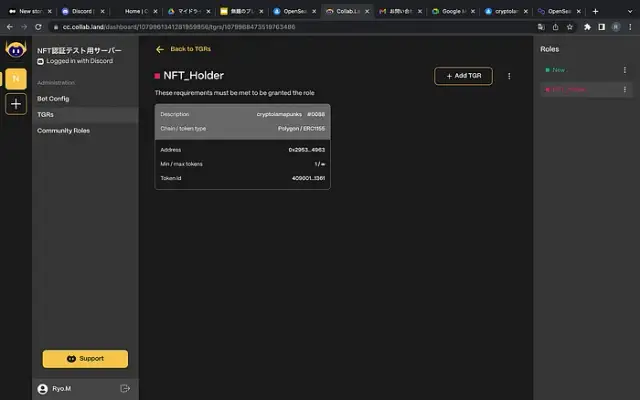Select the yellow N server icon
This screenshot has height=400, width=640.
pyautogui.click(x=15, y=78)
